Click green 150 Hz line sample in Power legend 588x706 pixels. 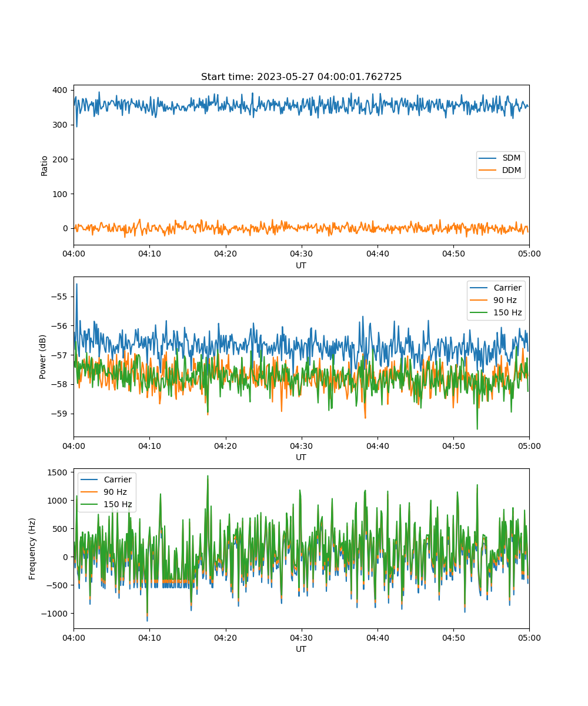tap(479, 313)
